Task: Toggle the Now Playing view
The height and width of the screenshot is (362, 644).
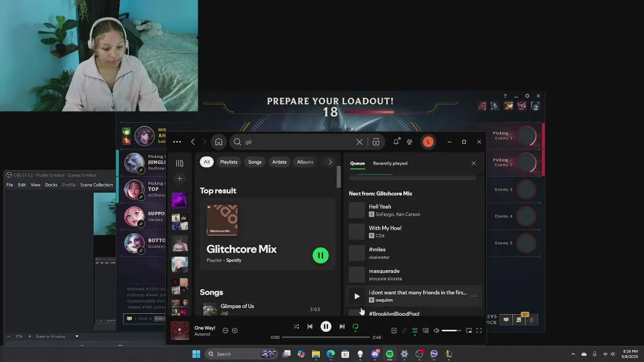Action: coord(394,330)
